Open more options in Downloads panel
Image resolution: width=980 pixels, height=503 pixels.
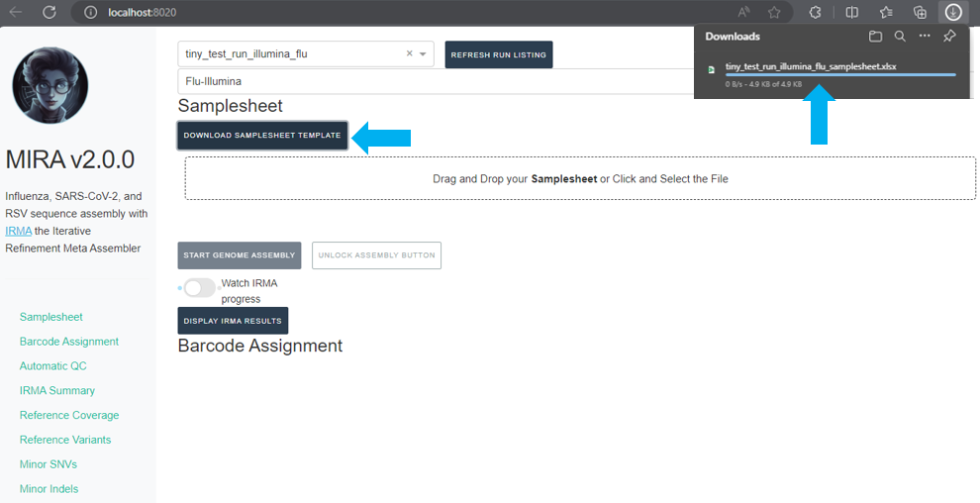click(x=925, y=37)
